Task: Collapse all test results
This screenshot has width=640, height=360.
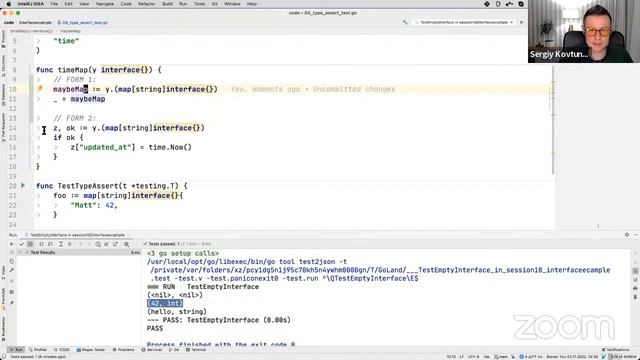Action: [x=70, y=244]
